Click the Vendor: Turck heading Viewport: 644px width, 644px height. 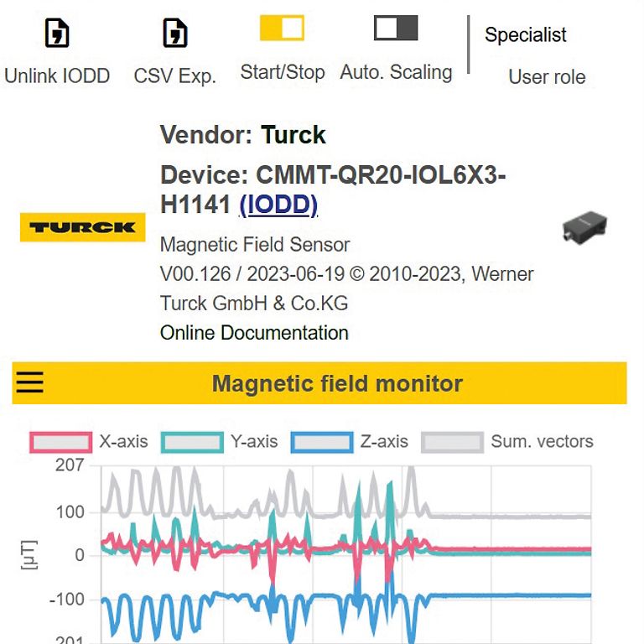point(242,135)
